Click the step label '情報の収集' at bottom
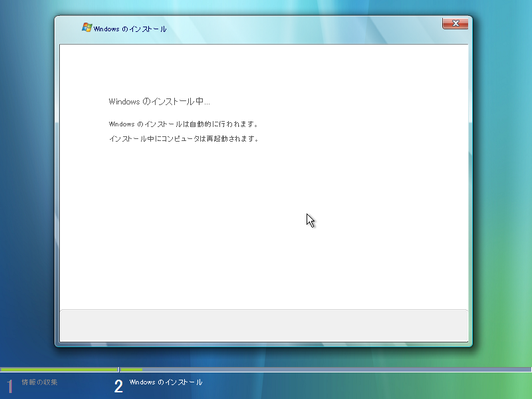 (x=40, y=382)
